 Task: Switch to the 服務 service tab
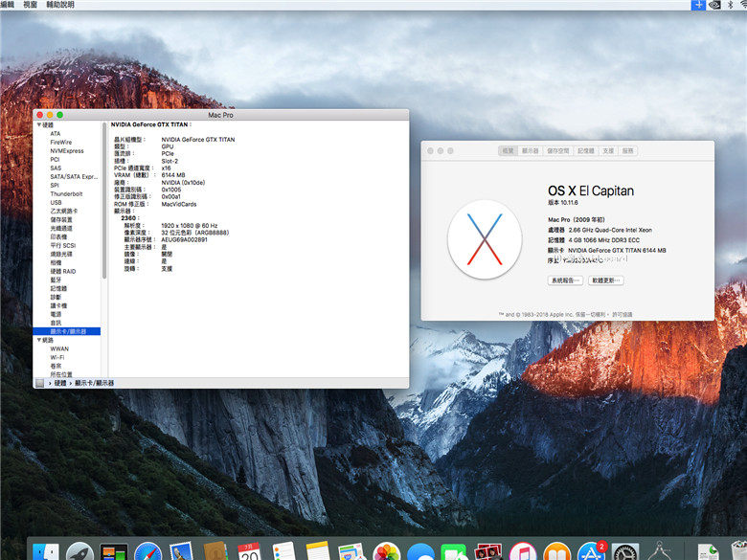coord(628,151)
